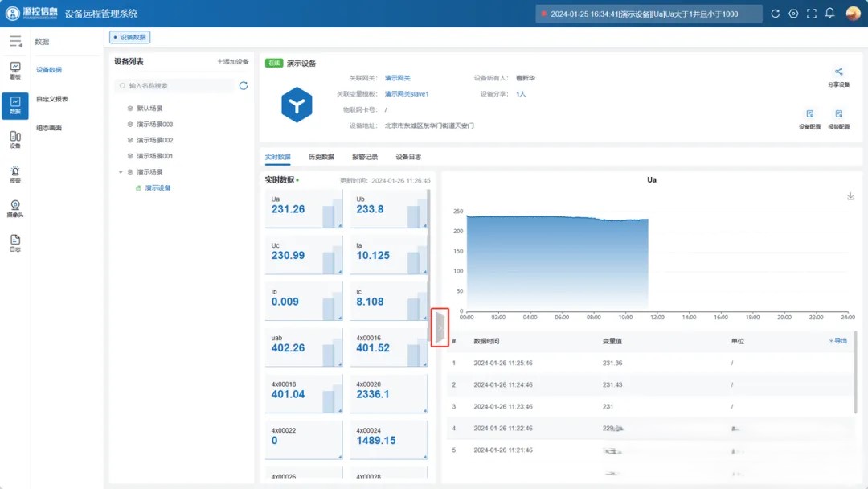This screenshot has height=489, width=868.
Task: Switch to the 历史数据 tab
Action: coord(321,158)
